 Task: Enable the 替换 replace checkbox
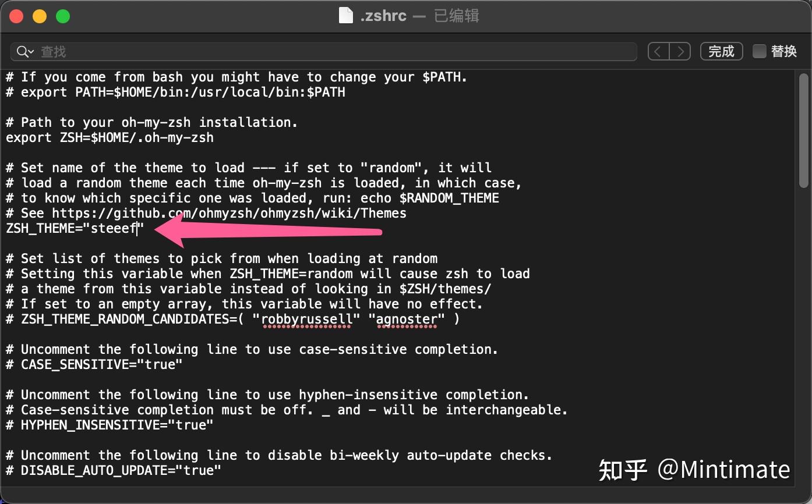coord(760,51)
